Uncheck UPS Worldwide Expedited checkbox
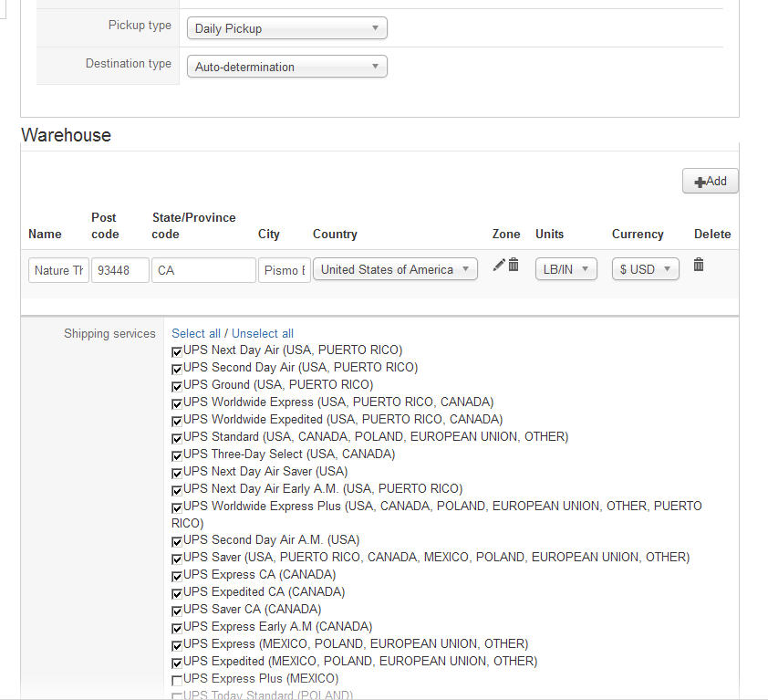768x700 pixels. pos(177,421)
